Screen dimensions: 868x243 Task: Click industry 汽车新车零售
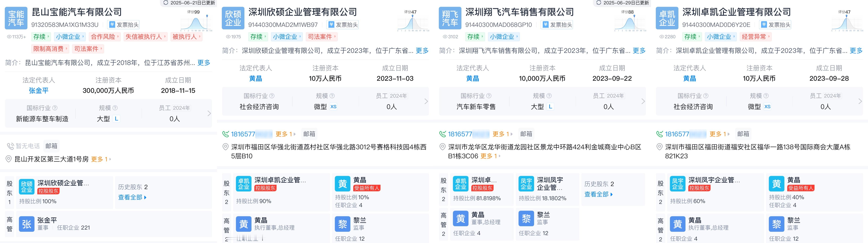(476, 107)
